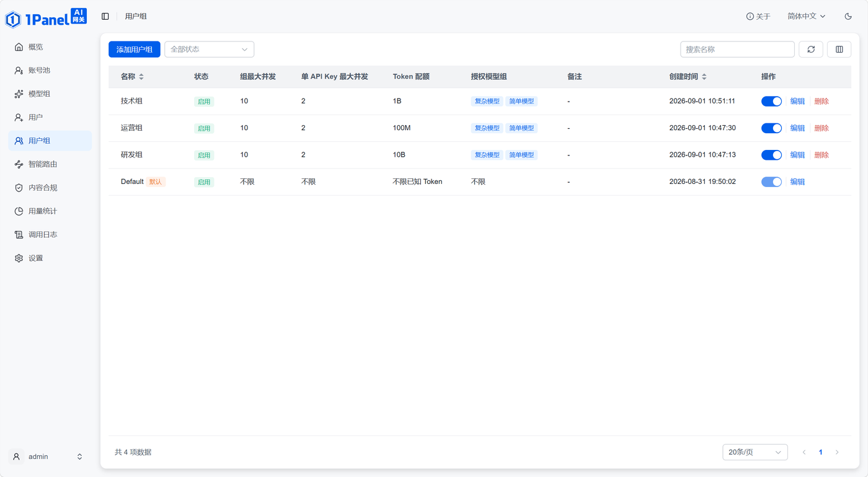Image resolution: width=868 pixels, height=477 pixels.
Task: Toggle the Default group enable switch
Action: pos(771,182)
